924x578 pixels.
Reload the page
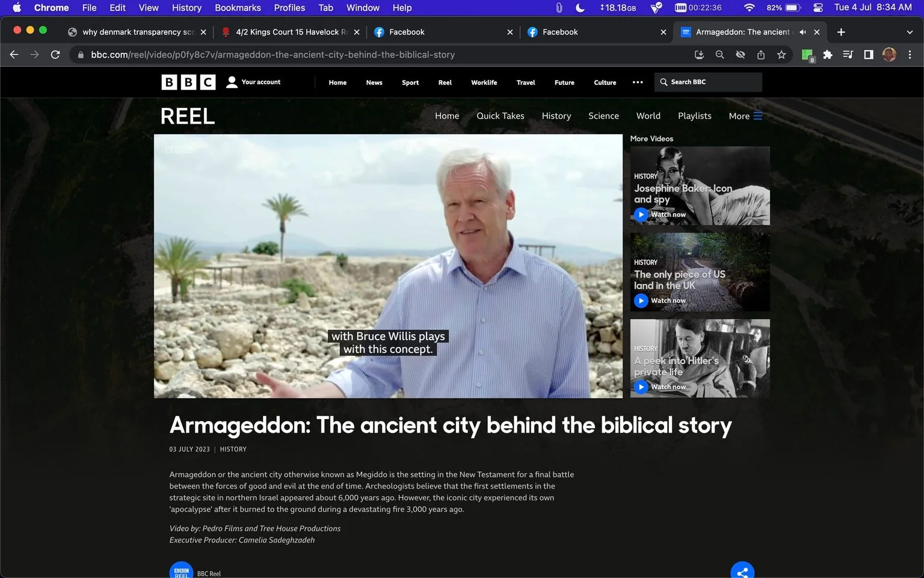click(x=55, y=55)
